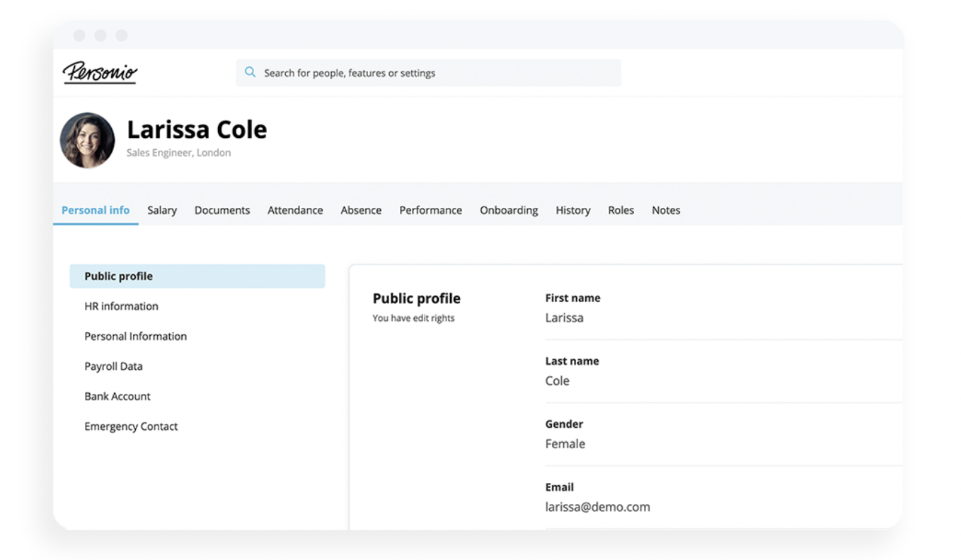Click the search magnifier icon

(250, 71)
